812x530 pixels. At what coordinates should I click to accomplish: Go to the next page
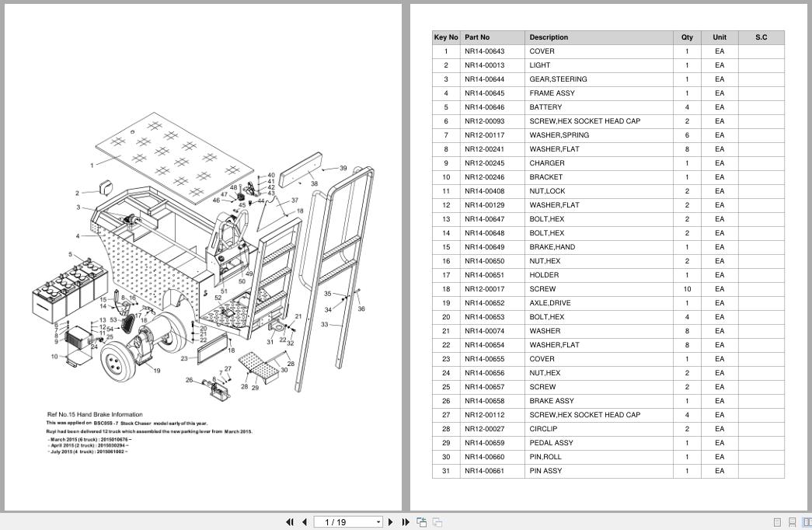click(391, 522)
